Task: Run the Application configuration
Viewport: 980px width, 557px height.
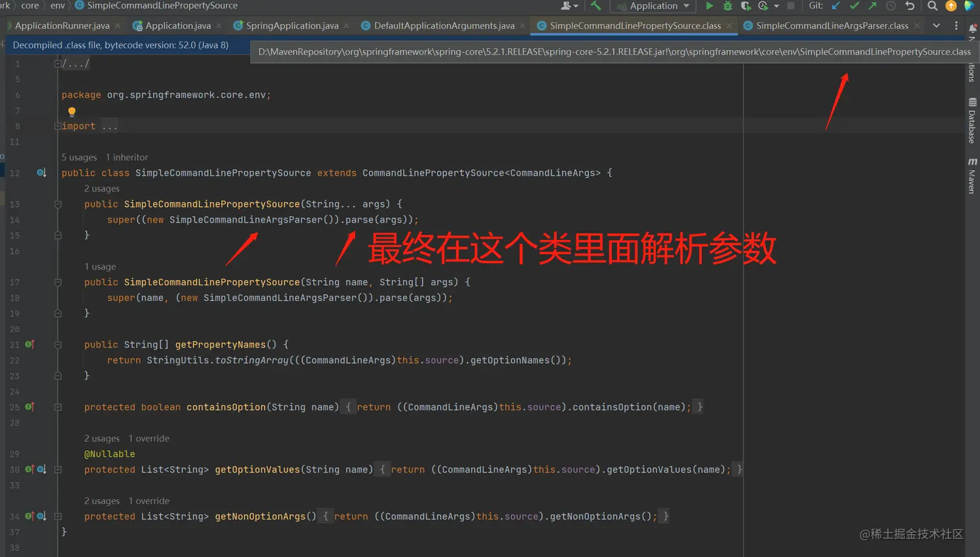Action: (709, 6)
